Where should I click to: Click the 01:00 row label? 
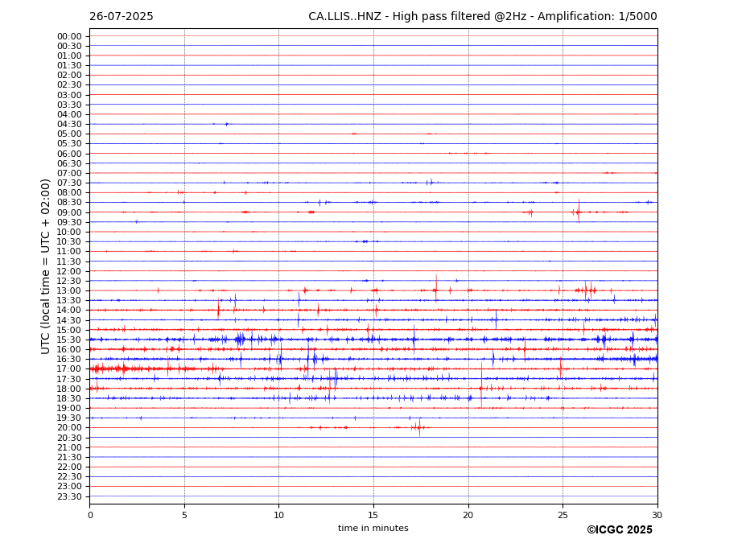pyautogui.click(x=69, y=56)
